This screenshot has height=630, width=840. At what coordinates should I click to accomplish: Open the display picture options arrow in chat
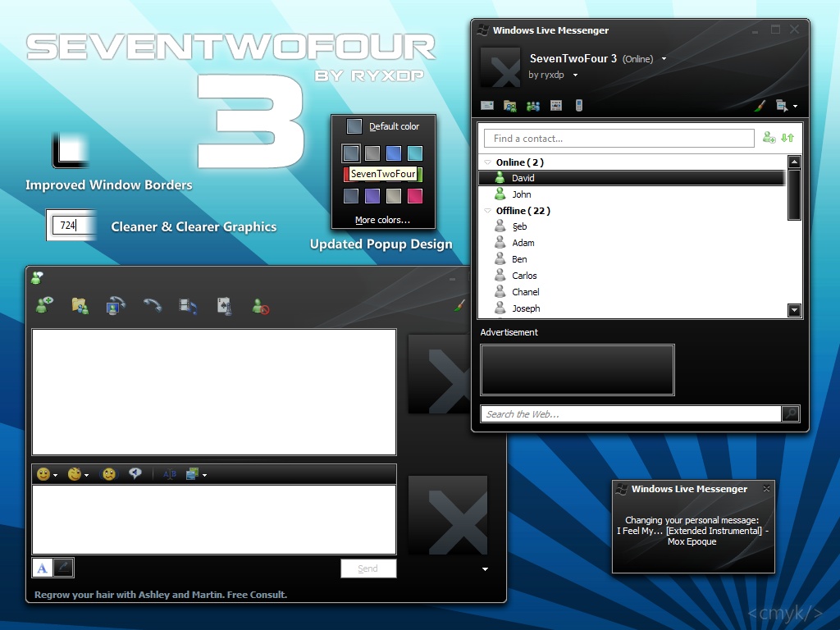[x=485, y=569]
